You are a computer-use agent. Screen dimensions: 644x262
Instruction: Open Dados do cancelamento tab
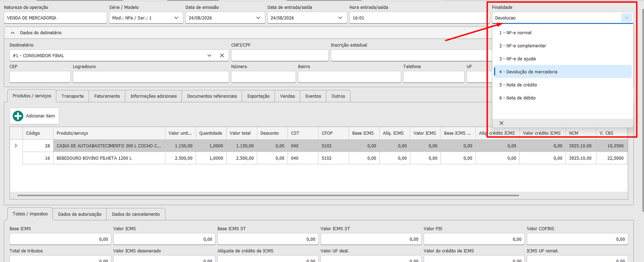[x=136, y=214]
